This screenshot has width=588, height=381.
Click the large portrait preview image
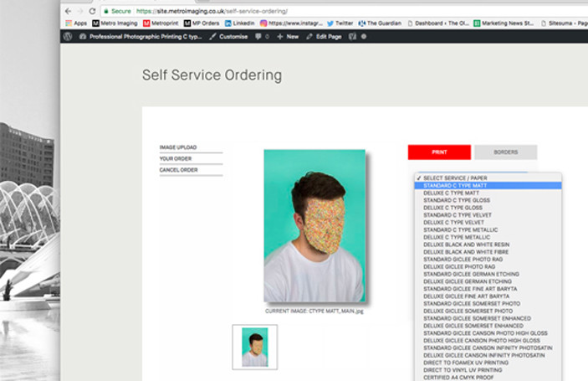click(314, 225)
